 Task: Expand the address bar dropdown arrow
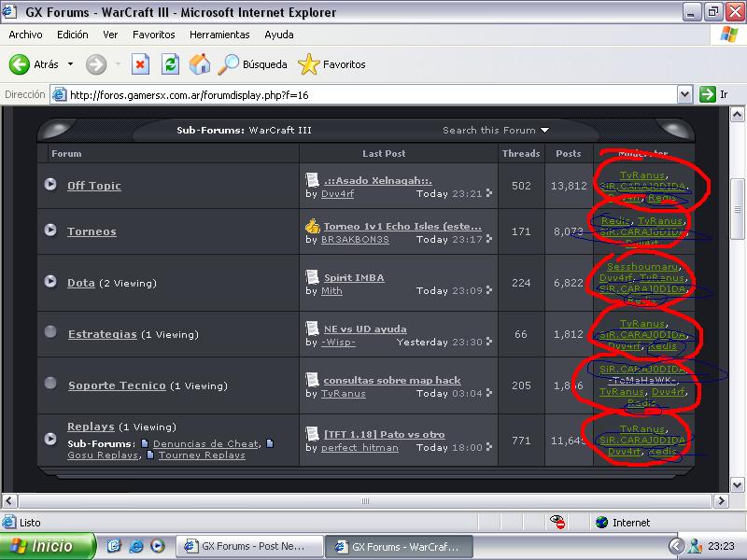coord(684,95)
